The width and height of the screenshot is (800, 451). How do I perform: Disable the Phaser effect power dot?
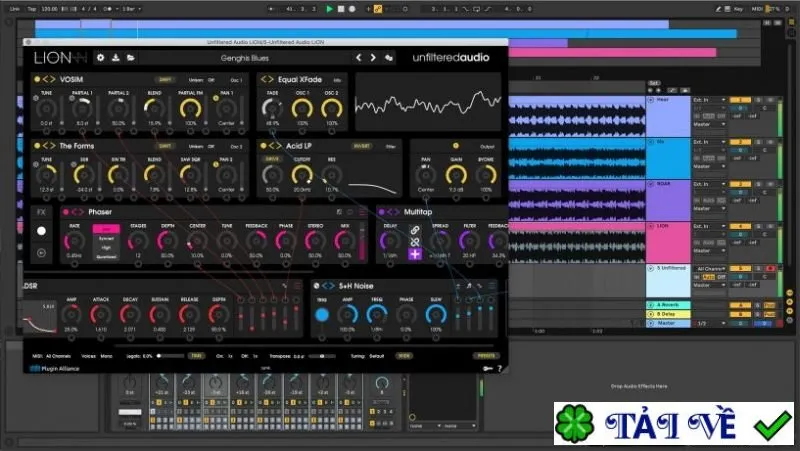coord(66,212)
